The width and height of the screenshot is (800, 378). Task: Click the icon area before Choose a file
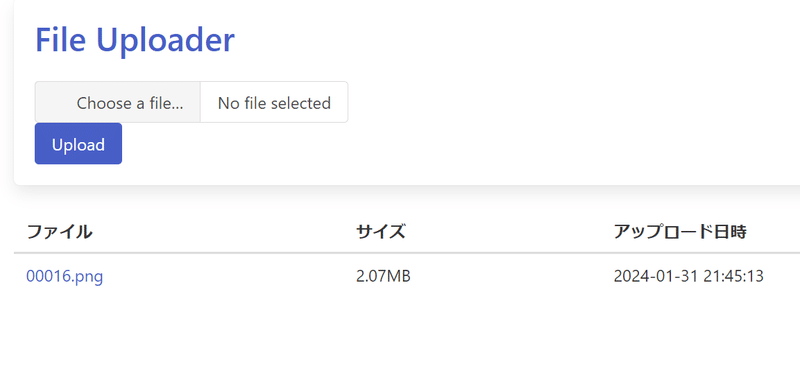pos(57,103)
